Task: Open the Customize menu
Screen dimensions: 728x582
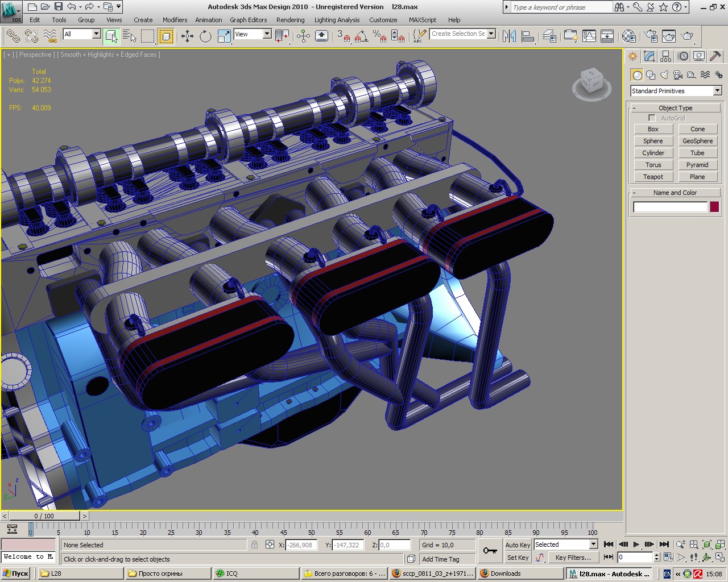Action: (383, 20)
